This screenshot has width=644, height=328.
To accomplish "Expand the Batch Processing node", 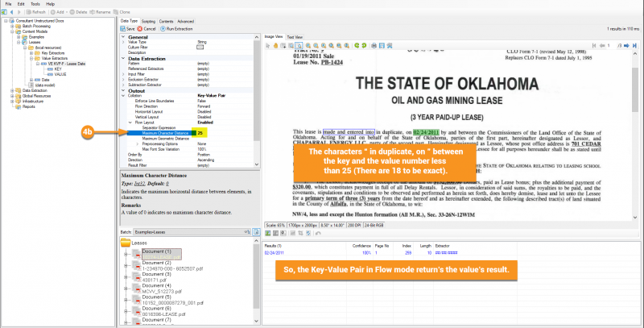I will coord(12,26).
